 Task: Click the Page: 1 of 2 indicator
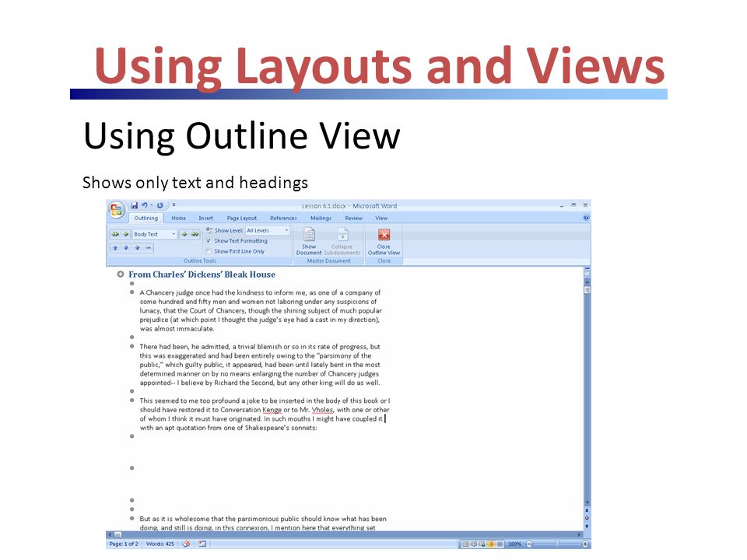tap(124, 544)
